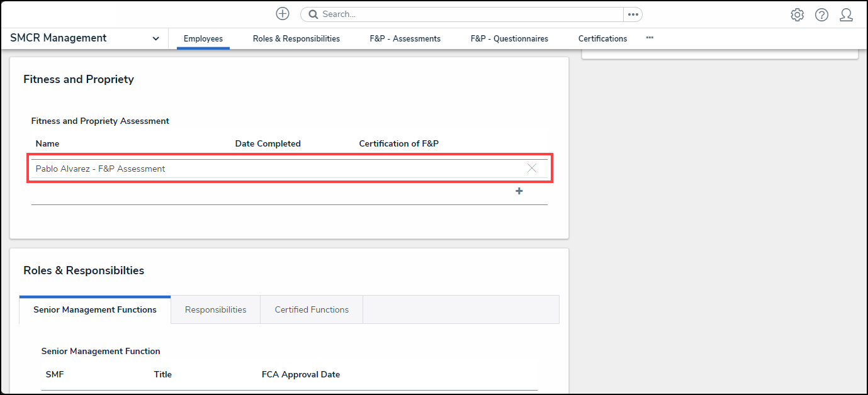Open Pablo Alvarez - F&P Assessment row
This screenshot has height=395, width=868.
(x=101, y=169)
